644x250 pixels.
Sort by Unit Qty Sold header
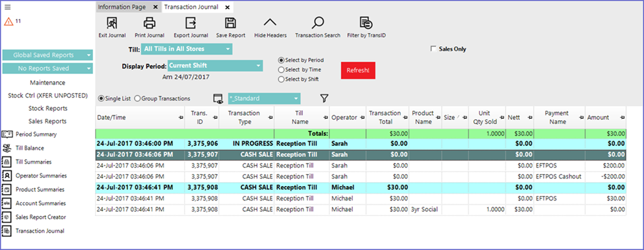(x=487, y=117)
